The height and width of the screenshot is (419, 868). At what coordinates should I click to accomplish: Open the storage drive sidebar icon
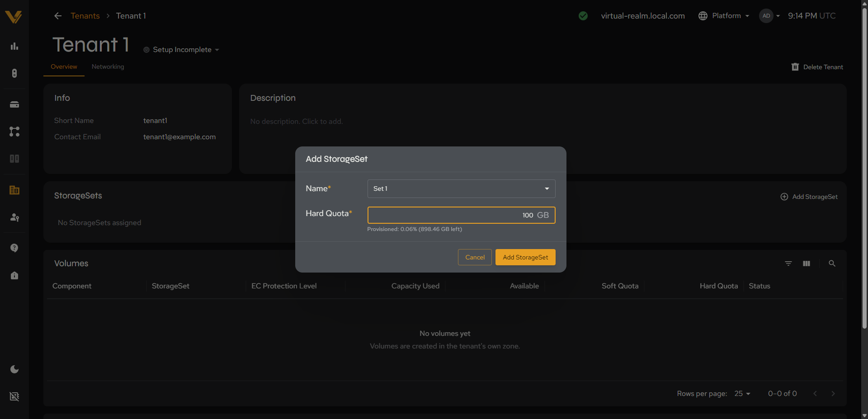[14, 104]
